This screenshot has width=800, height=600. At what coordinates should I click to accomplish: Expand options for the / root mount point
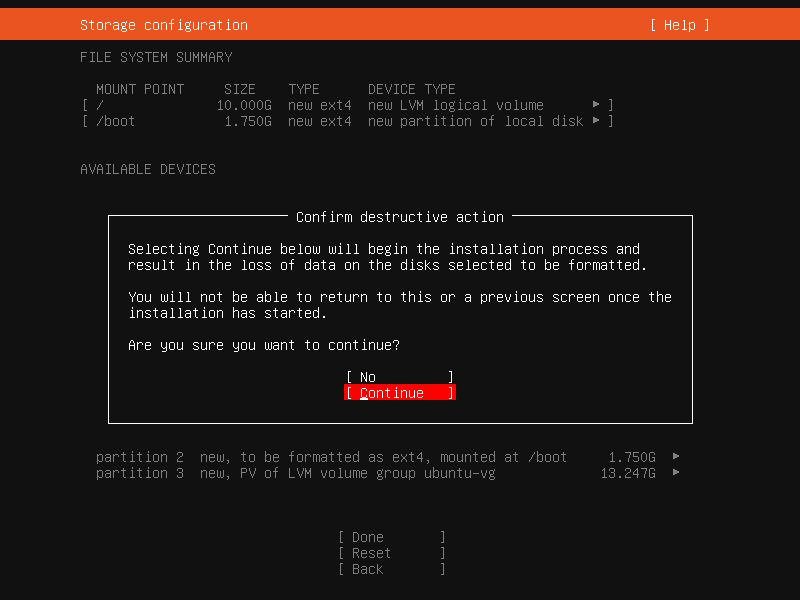pyautogui.click(x=597, y=104)
